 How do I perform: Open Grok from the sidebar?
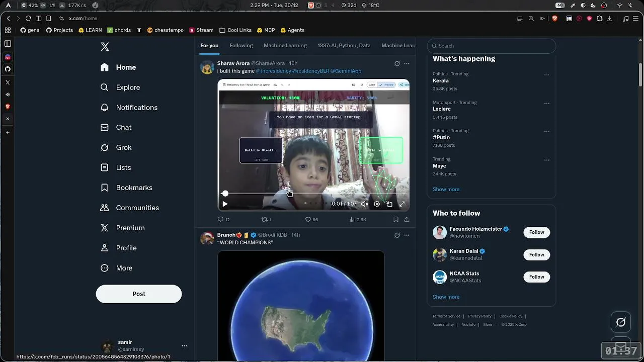(116, 147)
